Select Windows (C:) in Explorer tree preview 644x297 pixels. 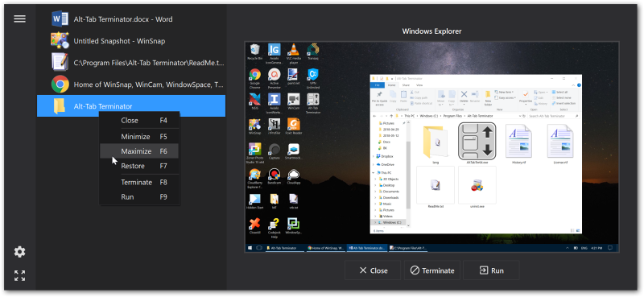pos(389,222)
